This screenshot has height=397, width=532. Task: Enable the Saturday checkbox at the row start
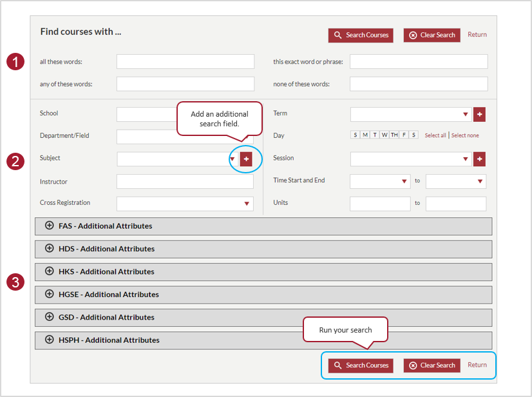point(354,135)
